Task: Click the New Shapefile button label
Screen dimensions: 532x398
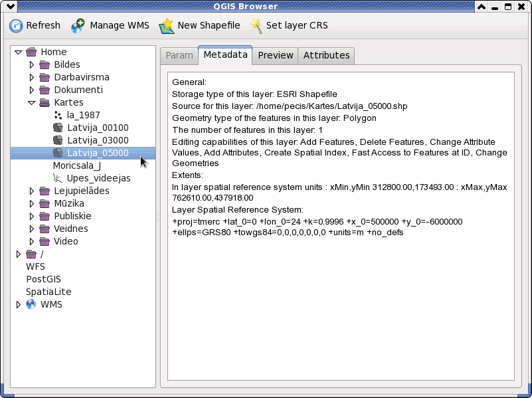Action: click(209, 25)
